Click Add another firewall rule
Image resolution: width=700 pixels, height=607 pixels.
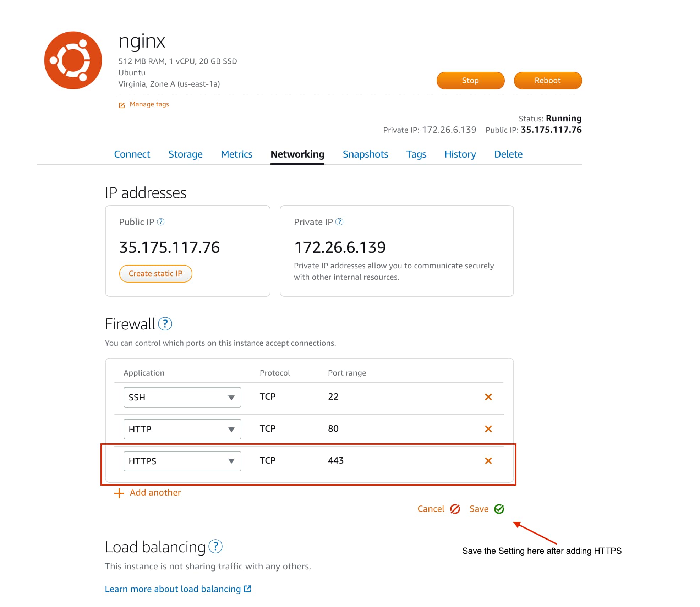coord(155,493)
